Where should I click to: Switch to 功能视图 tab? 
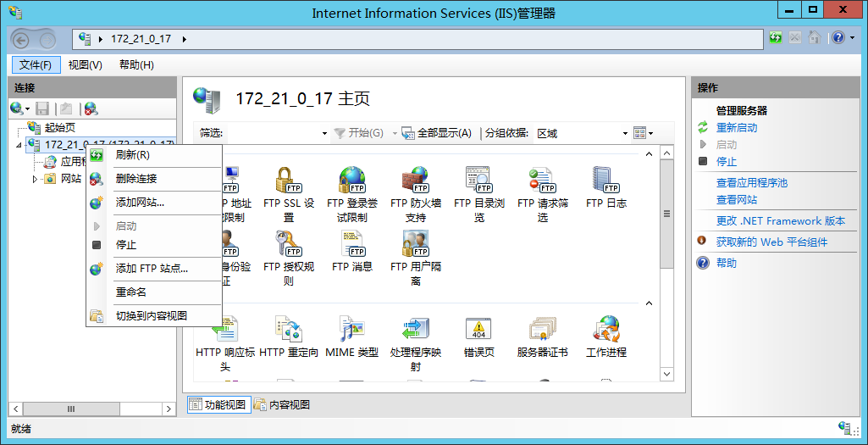point(219,404)
